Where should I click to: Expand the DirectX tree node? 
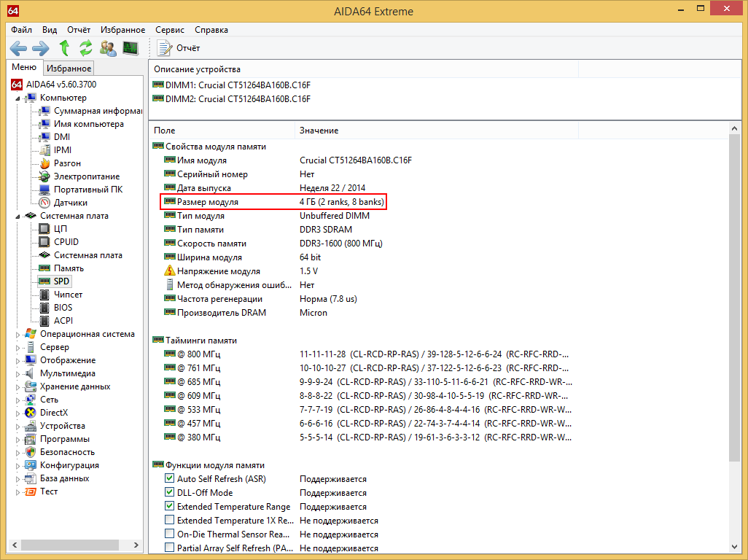point(17,413)
